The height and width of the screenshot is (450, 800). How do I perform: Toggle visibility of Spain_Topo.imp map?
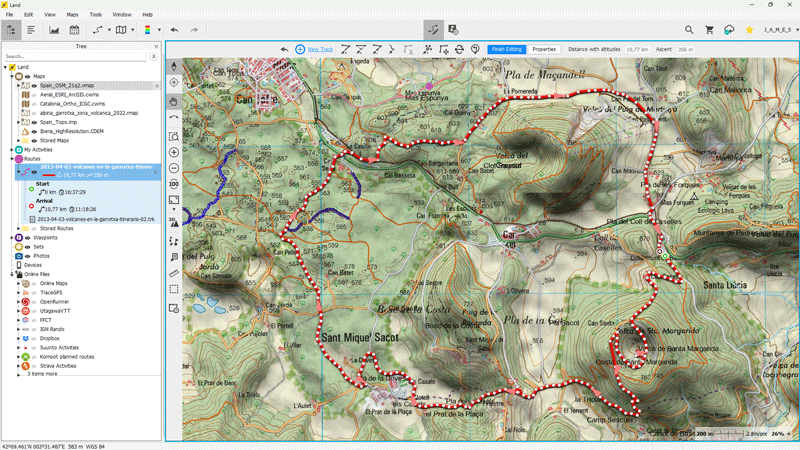pyautogui.click(x=34, y=122)
